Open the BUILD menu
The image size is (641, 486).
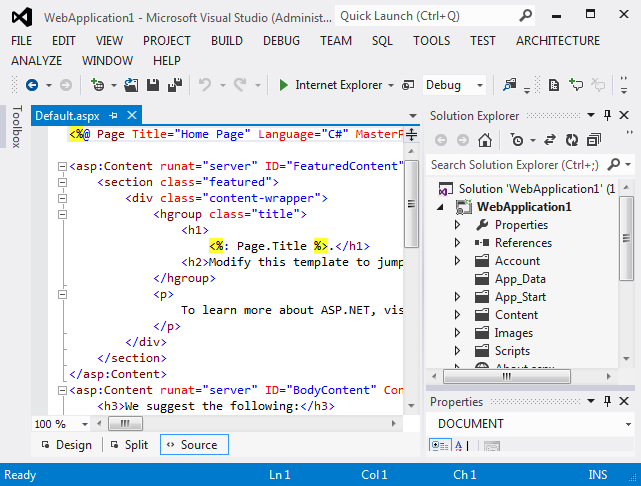click(227, 41)
